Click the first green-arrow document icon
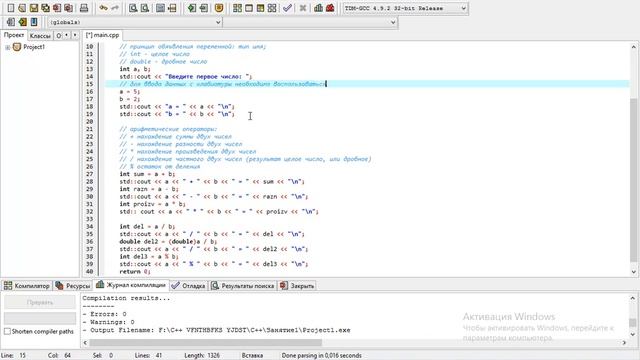The width and height of the screenshot is (640, 360). [x=192, y=8]
